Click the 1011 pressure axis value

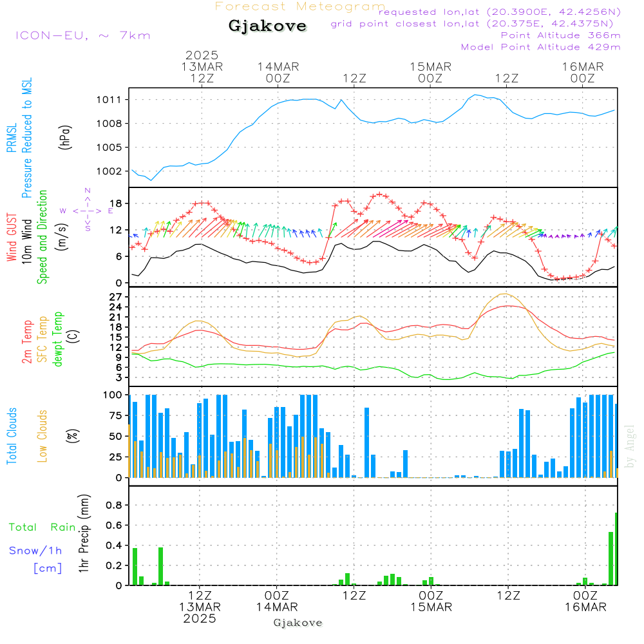point(109,100)
